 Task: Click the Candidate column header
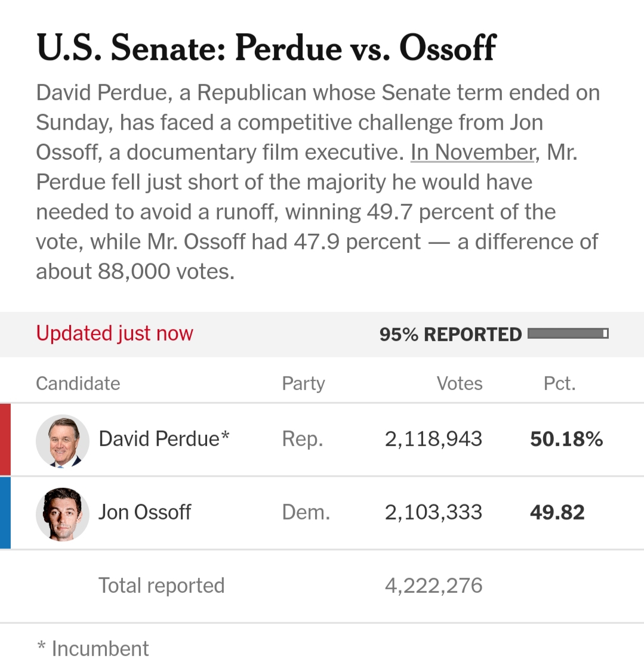[78, 384]
